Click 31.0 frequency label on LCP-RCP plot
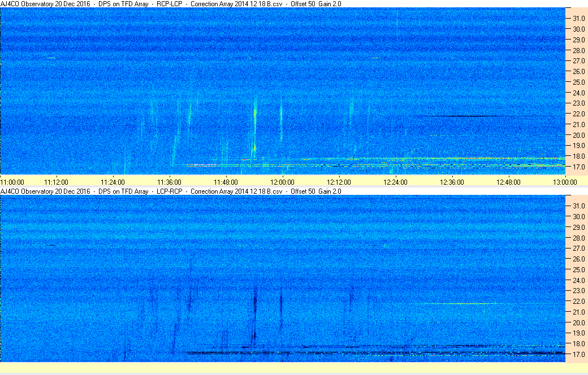 pyautogui.click(x=578, y=206)
